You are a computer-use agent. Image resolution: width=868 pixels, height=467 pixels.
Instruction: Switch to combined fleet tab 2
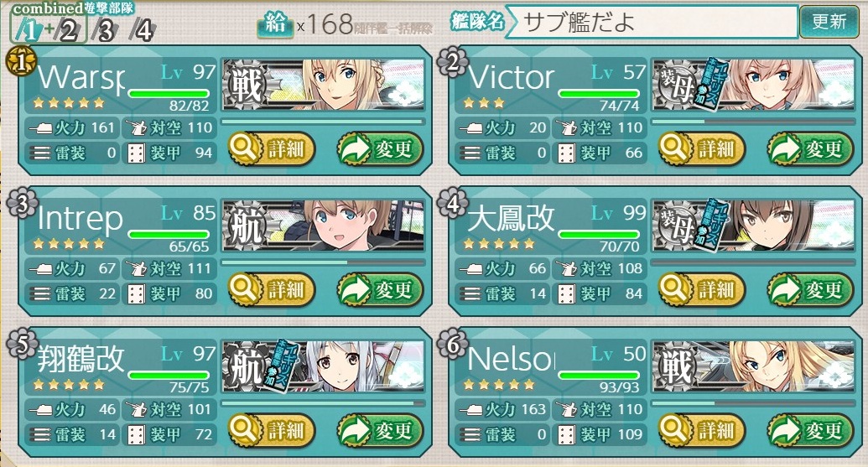68,30
